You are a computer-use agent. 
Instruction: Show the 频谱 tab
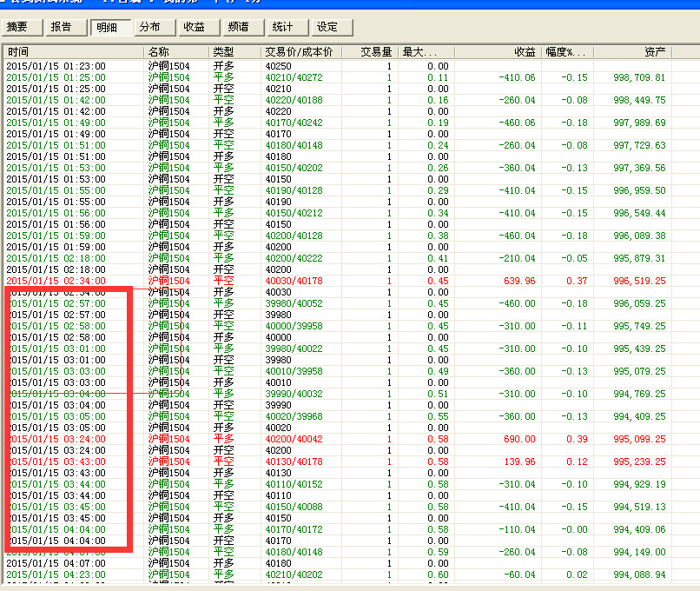[238, 27]
